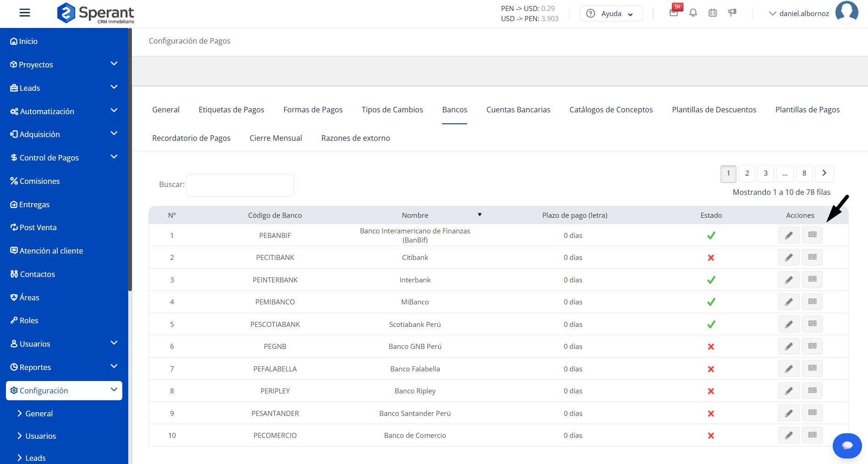Click the hamburger menu icon

[x=25, y=13]
